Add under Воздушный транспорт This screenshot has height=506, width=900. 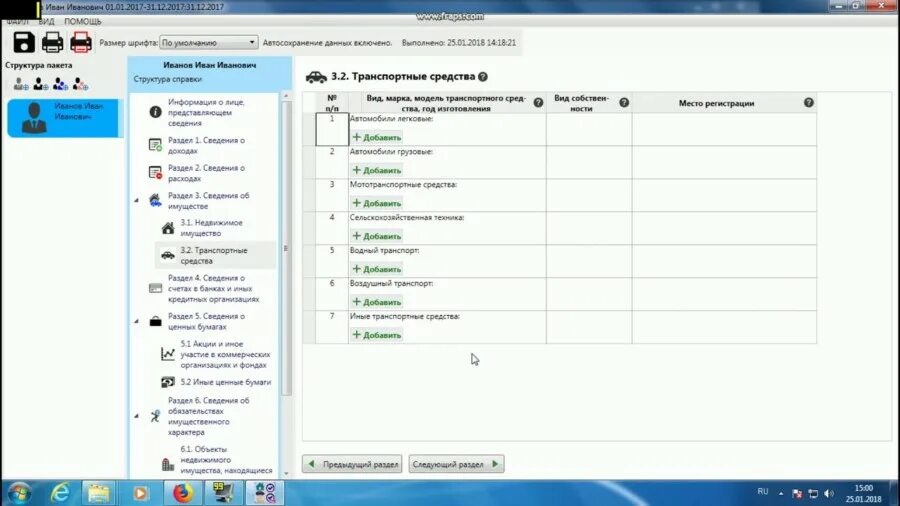tap(377, 302)
